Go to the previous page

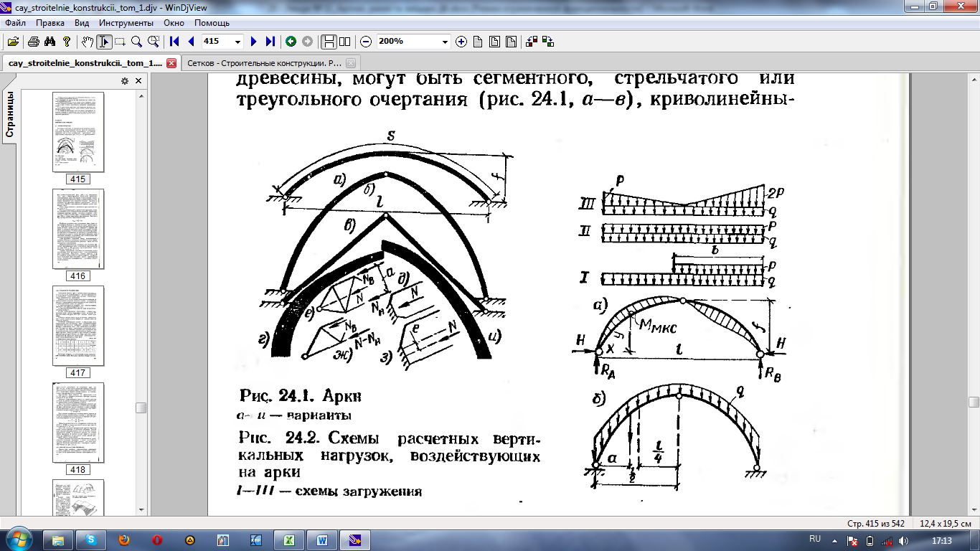pyautogui.click(x=191, y=42)
